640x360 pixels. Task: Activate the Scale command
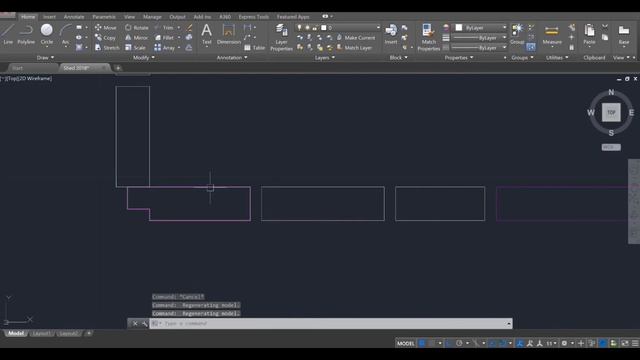click(x=136, y=48)
